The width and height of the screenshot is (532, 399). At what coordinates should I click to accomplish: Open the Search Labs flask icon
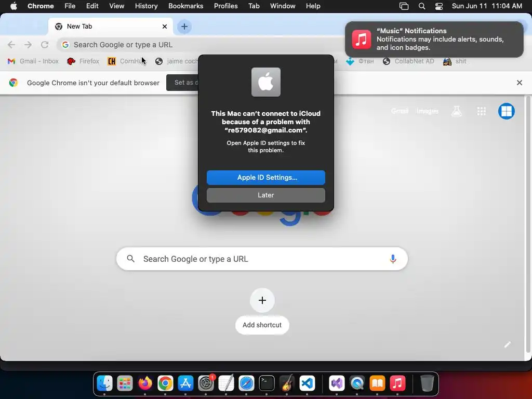[456, 111]
